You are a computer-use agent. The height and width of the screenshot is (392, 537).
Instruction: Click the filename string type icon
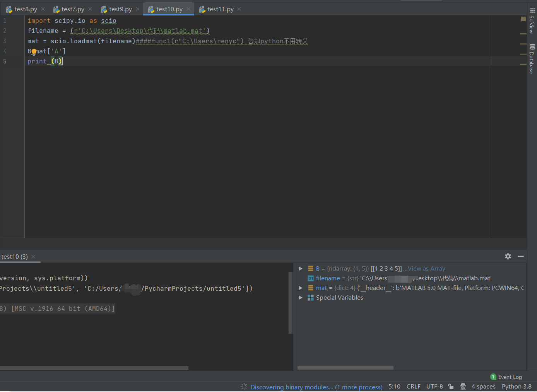click(x=310, y=278)
